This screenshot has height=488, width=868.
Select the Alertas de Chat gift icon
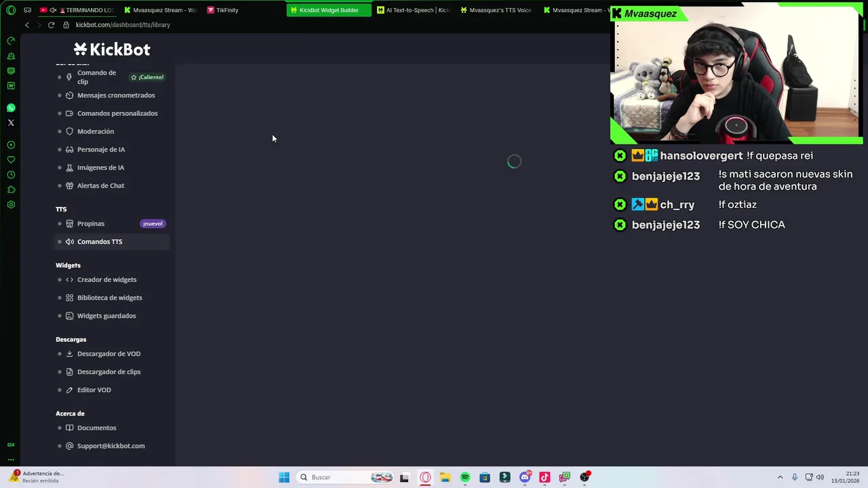[x=69, y=186]
